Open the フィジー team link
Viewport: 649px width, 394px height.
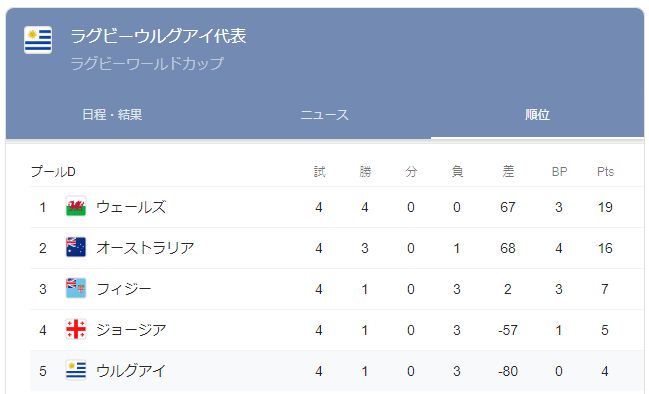[x=124, y=288]
